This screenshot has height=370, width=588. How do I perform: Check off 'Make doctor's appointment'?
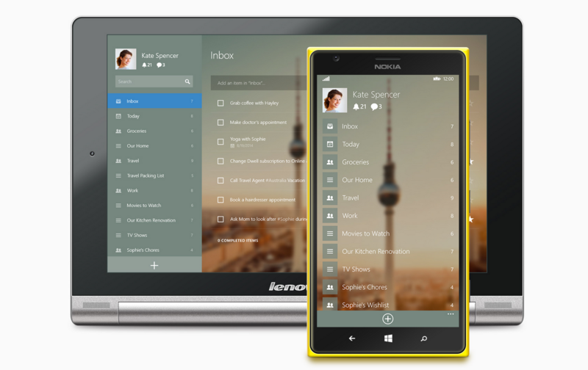[220, 123]
